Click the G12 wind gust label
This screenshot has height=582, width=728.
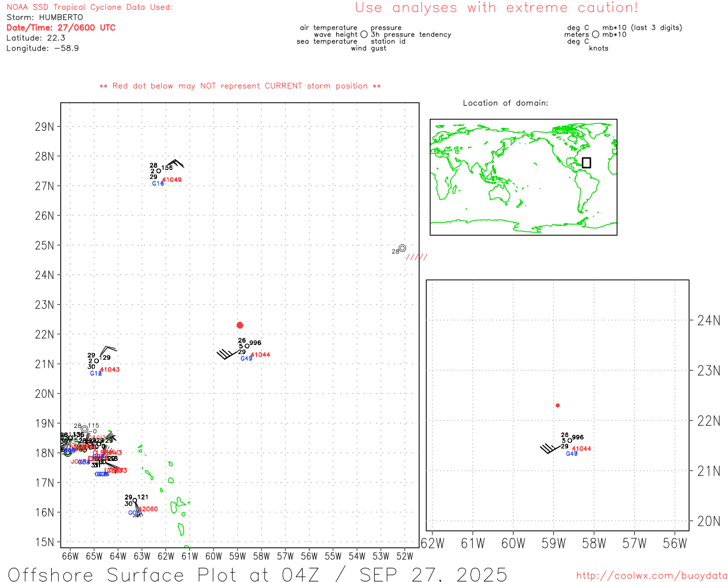pos(96,373)
